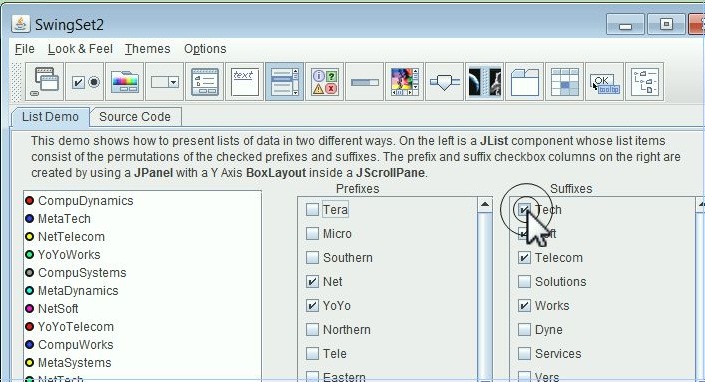The height and width of the screenshot is (382, 705).
Task: Open the ToolTip demo icon
Action: 605,82
